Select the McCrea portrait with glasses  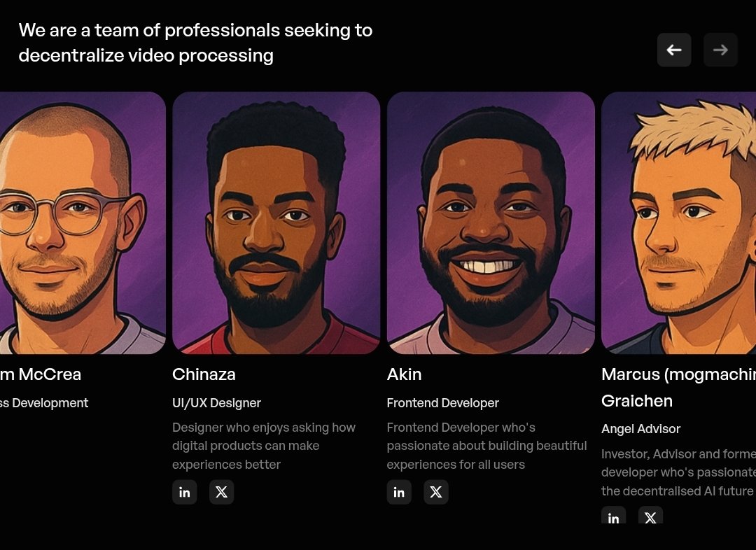(83, 223)
